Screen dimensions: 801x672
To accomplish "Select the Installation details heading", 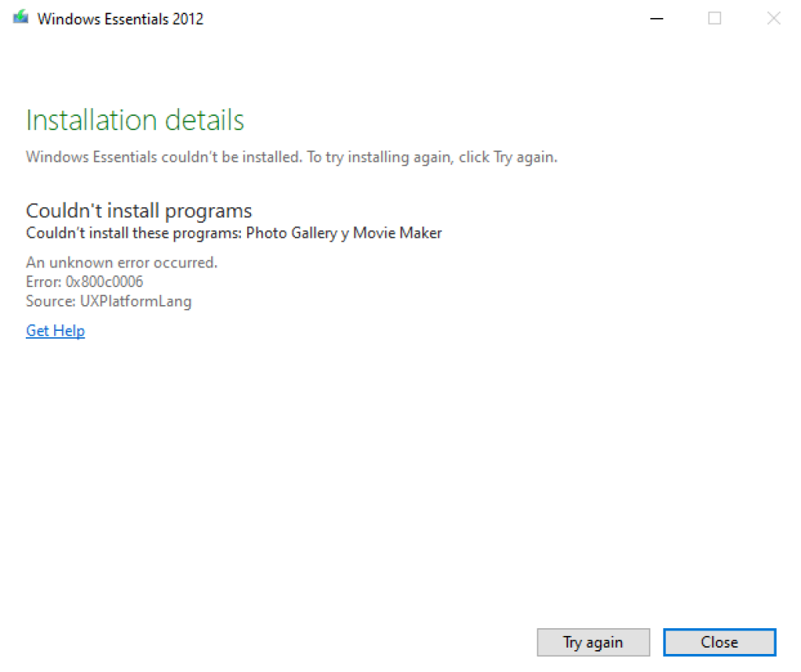I will pyautogui.click(x=135, y=120).
